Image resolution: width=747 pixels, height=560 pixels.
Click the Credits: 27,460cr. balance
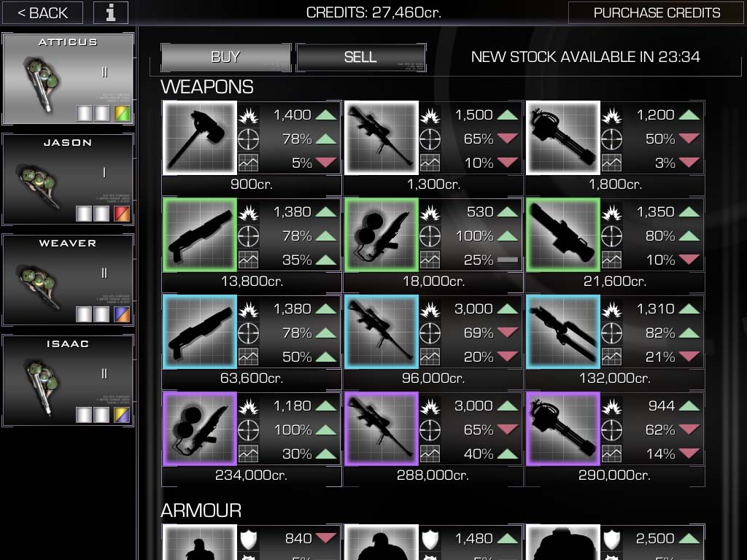[x=374, y=12]
